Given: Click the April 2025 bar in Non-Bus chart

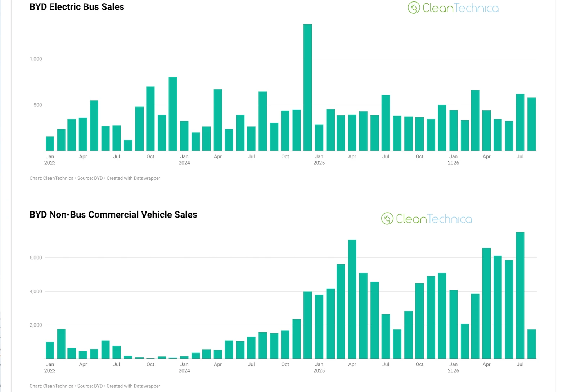Looking at the screenshot, I should pos(352,299).
